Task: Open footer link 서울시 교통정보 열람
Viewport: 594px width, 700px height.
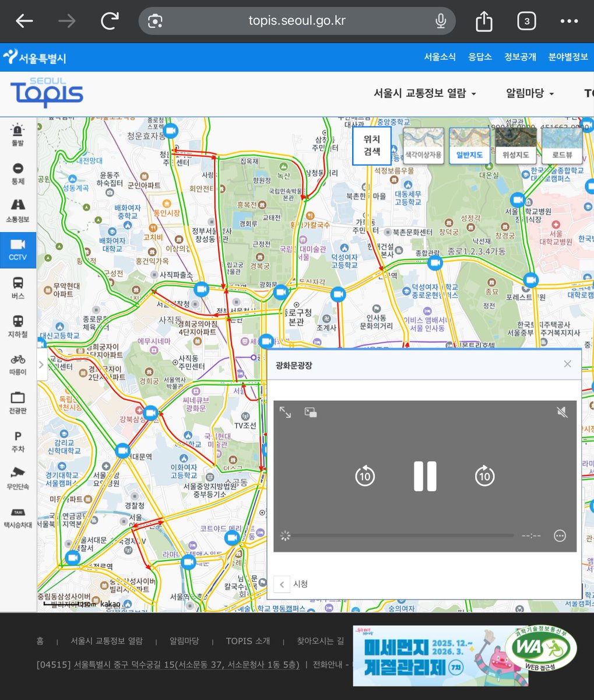Action: coord(107,640)
